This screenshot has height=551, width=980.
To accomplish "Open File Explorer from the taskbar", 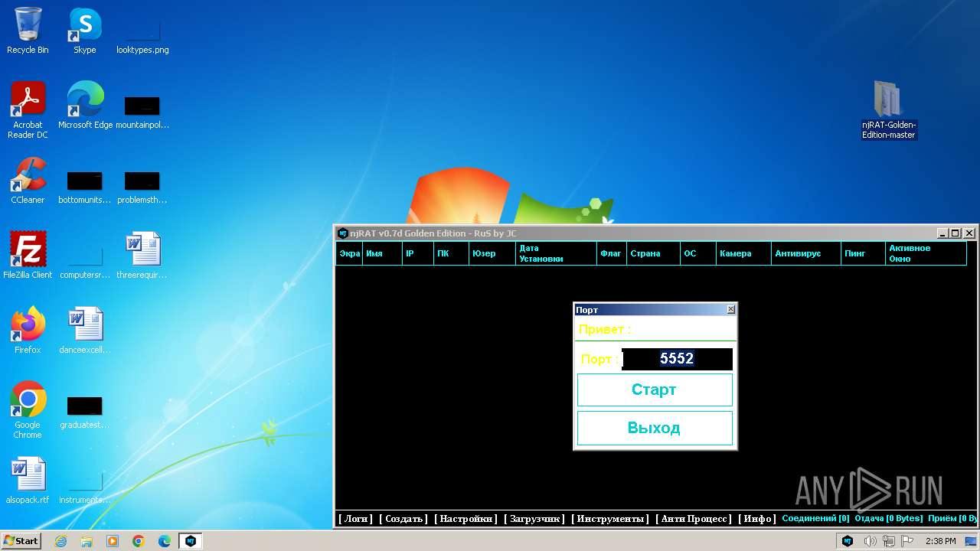I will (87, 541).
